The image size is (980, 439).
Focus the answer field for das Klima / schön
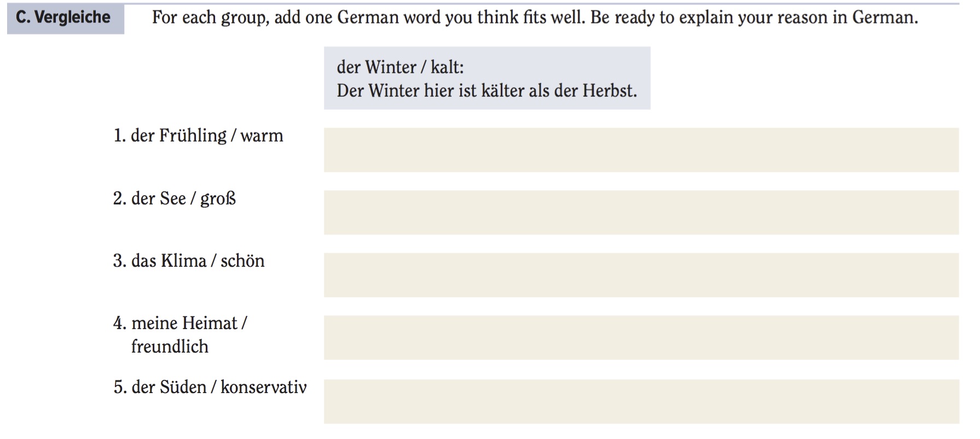[x=641, y=274]
